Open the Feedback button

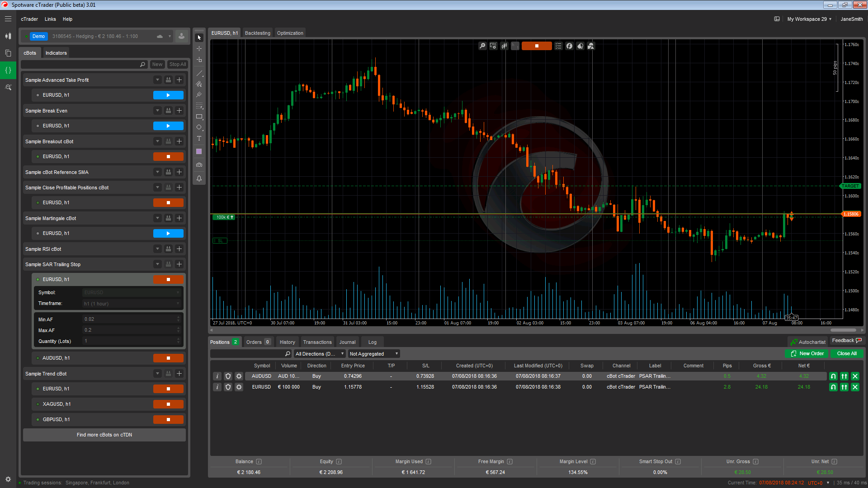pyautogui.click(x=847, y=341)
